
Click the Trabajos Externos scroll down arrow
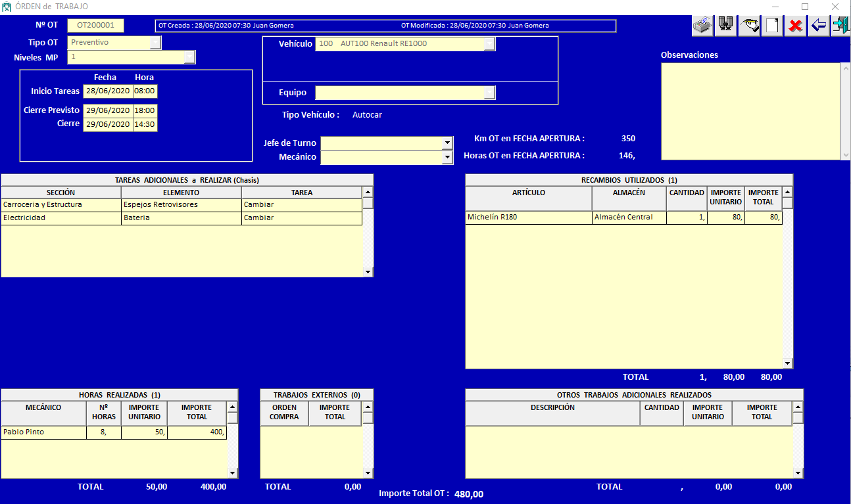(368, 473)
